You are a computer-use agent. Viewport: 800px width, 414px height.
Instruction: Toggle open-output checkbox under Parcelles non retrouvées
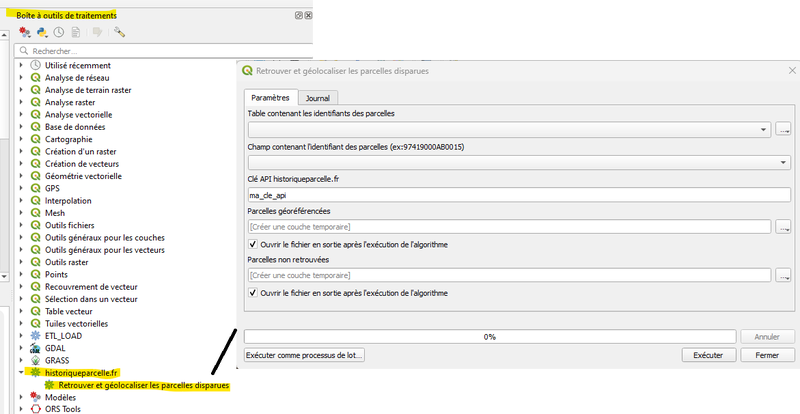253,293
